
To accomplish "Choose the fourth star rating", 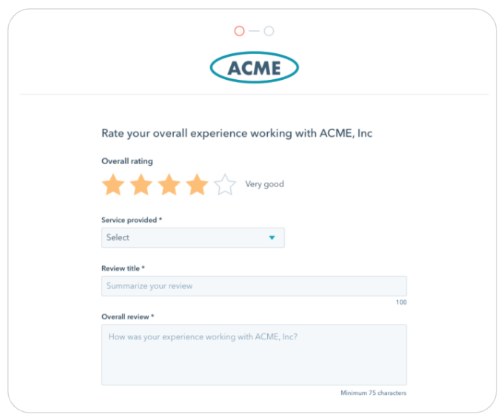I will click(x=197, y=185).
